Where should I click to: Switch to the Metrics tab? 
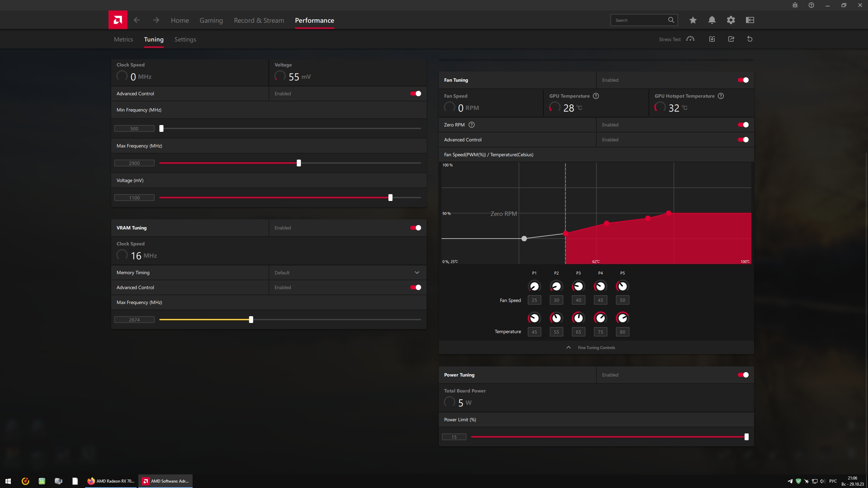tap(123, 39)
